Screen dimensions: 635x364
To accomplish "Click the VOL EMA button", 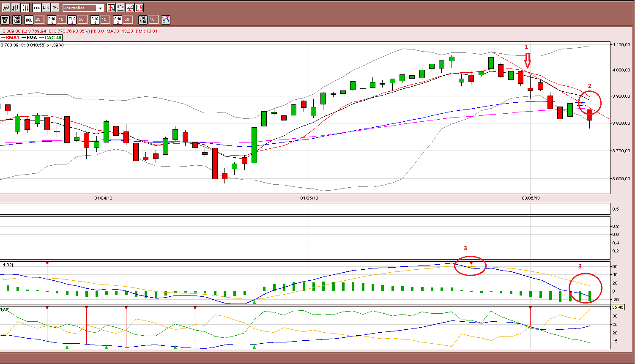I will pos(143,19).
